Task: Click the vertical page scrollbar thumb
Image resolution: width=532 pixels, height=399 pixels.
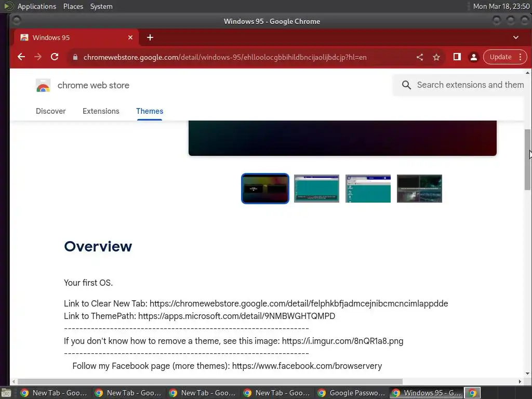Action: coord(527,159)
